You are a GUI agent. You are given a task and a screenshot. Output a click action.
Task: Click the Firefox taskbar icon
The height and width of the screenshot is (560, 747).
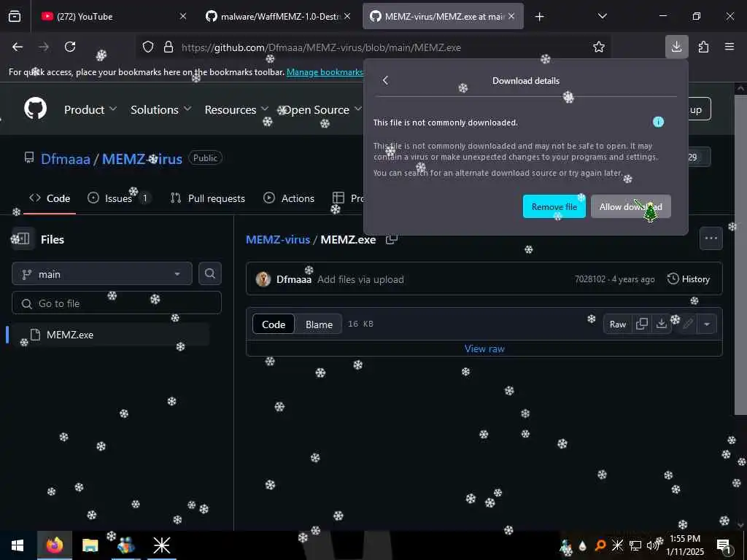point(54,545)
